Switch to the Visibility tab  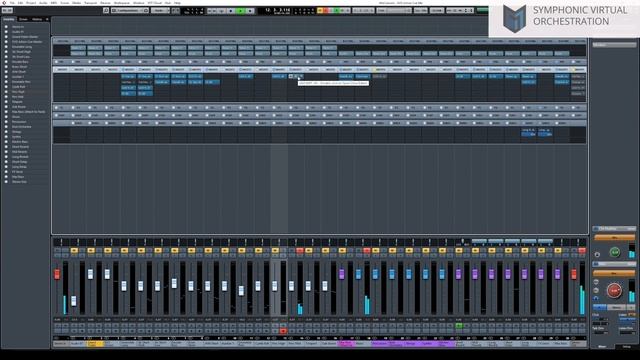coord(9,19)
